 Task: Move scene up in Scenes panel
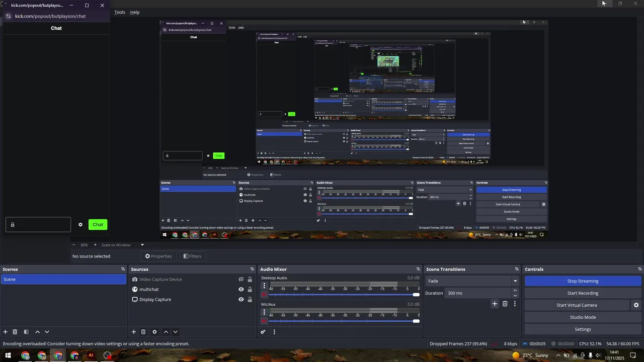tap(37, 332)
